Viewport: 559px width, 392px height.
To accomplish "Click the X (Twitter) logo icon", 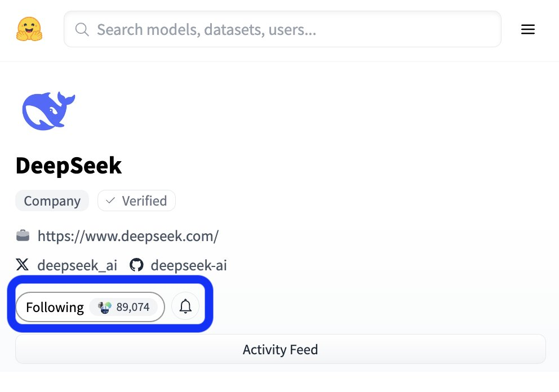I will click(x=23, y=265).
